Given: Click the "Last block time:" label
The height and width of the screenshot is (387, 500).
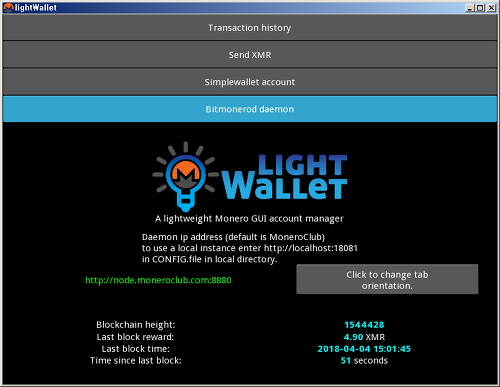Looking at the screenshot, I should pyautogui.click(x=136, y=349).
